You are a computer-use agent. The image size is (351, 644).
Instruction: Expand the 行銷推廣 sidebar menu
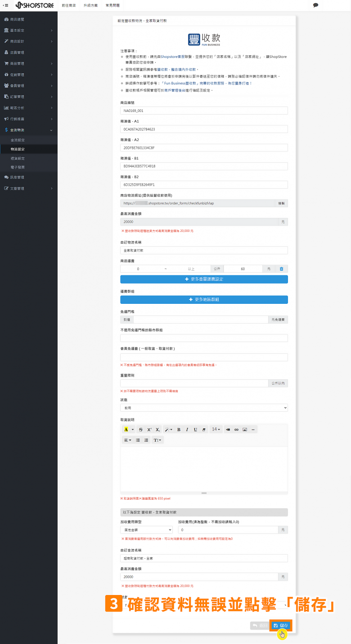(x=29, y=119)
